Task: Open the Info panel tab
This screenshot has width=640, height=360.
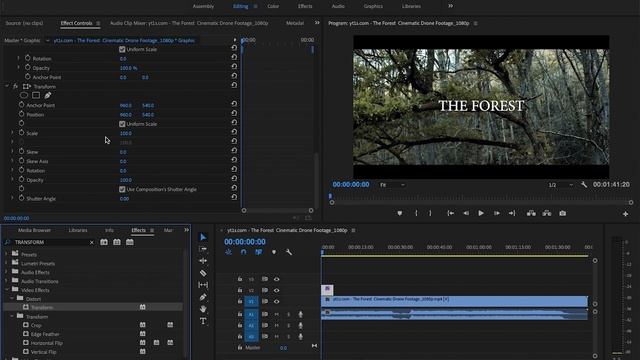Action: (x=109, y=230)
